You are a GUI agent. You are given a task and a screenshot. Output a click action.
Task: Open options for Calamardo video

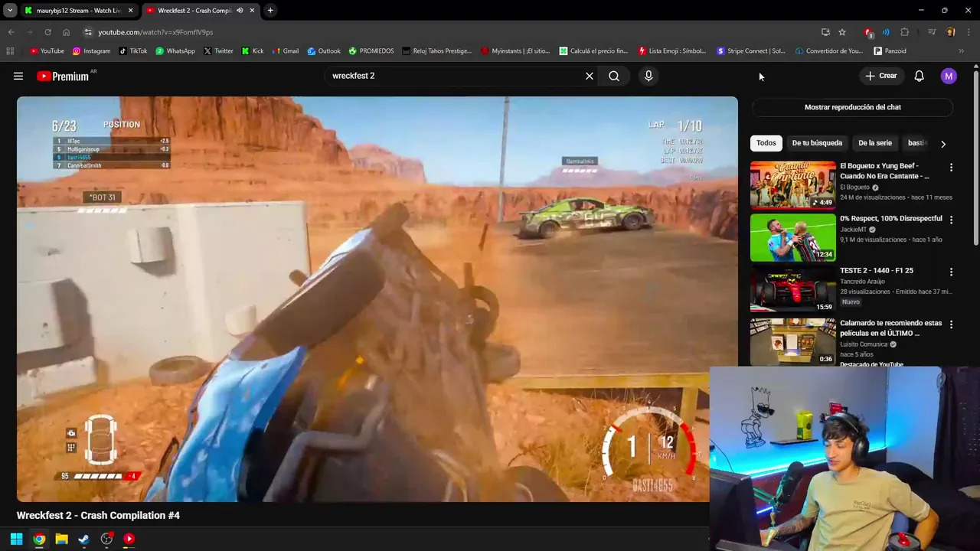pos(951,324)
